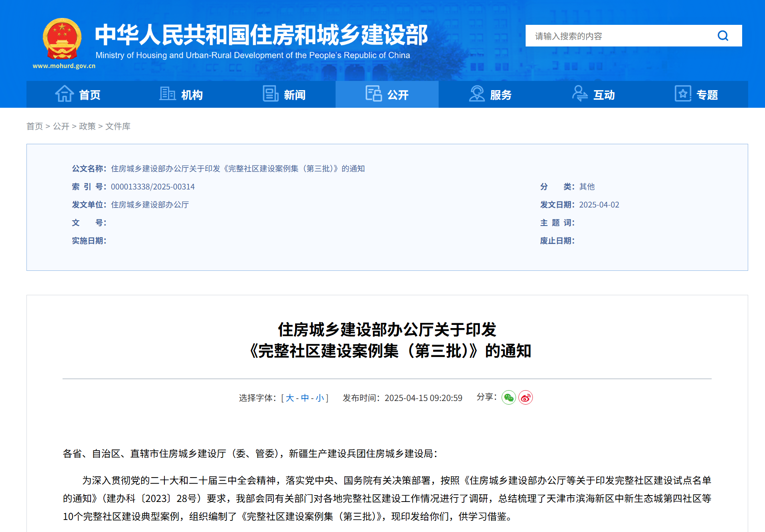Click the salutation line starting 各省、自治区
Image resolution: width=765 pixels, height=532 pixels.
[x=251, y=453]
